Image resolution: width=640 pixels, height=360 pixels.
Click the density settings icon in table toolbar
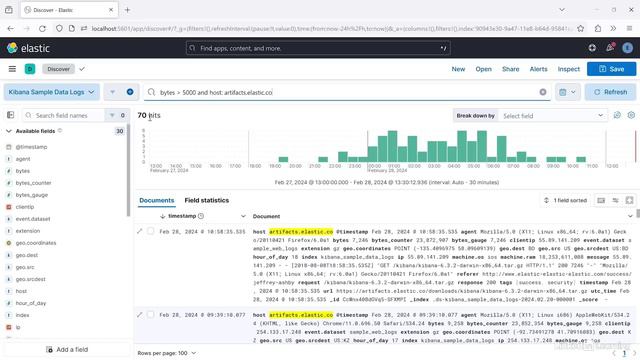pyautogui.click(x=615, y=200)
